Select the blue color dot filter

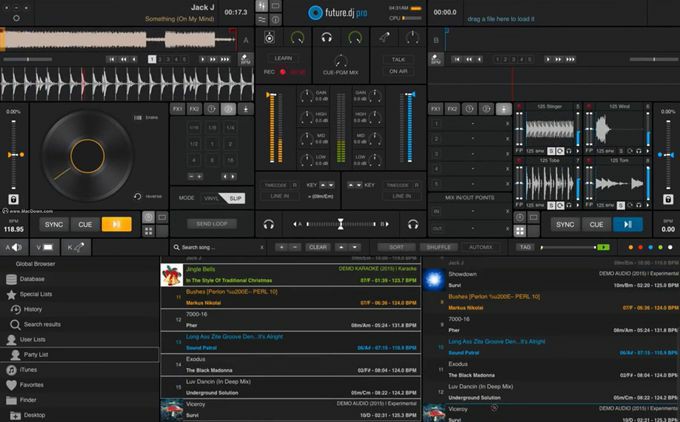651,247
